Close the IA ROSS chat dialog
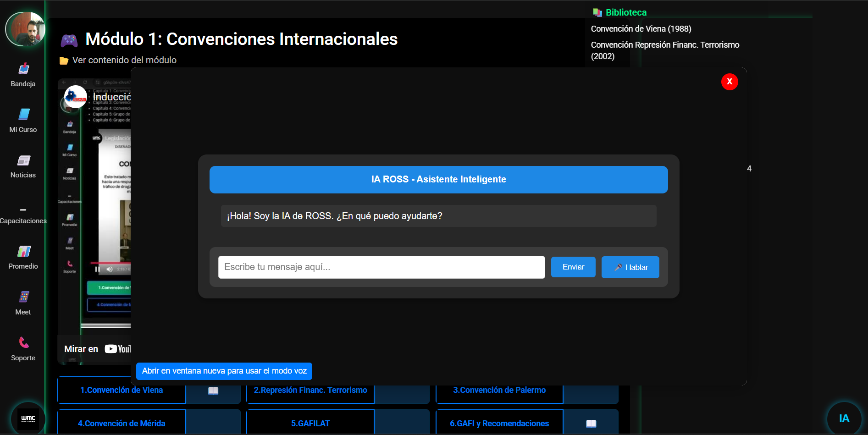The image size is (868, 435). coord(729,82)
